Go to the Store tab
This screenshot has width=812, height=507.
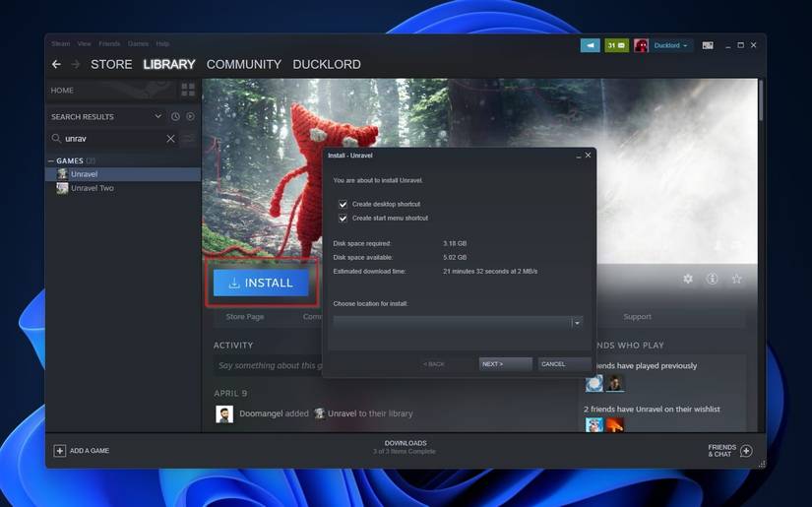point(111,64)
